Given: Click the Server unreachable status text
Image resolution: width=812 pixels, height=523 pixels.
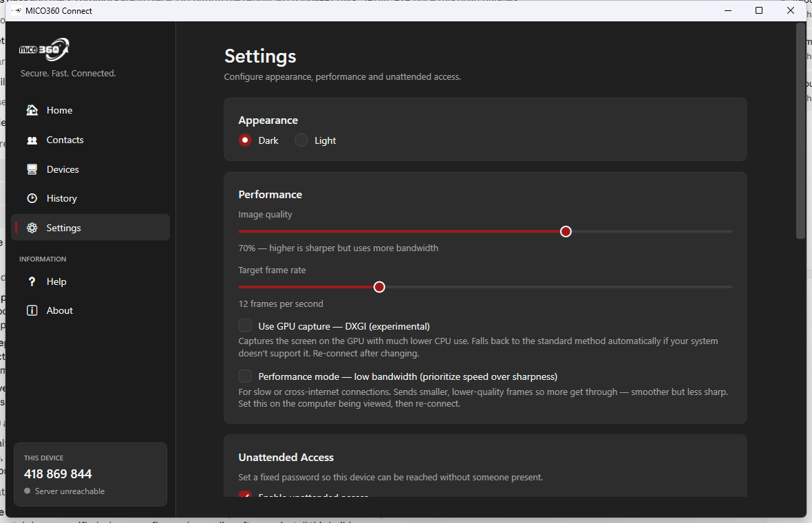Looking at the screenshot, I should [70, 491].
